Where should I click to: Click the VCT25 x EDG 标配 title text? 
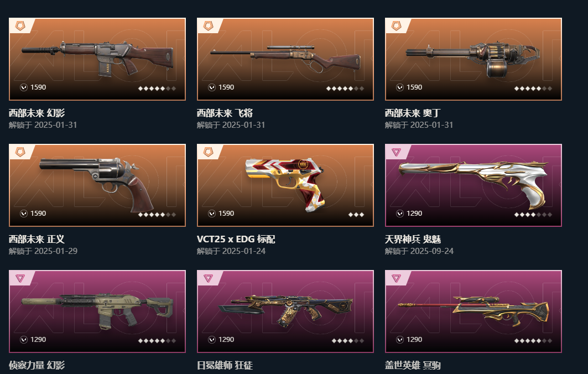(x=236, y=239)
